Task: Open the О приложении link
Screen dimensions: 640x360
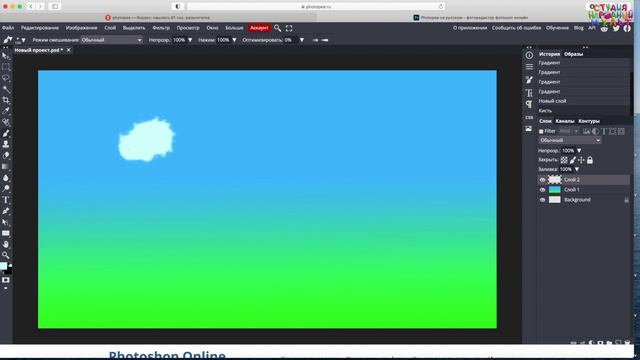Action: (470, 28)
